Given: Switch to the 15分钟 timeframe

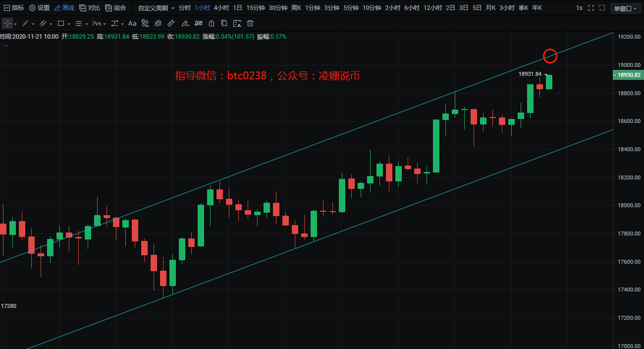Looking at the screenshot, I should (x=256, y=8).
